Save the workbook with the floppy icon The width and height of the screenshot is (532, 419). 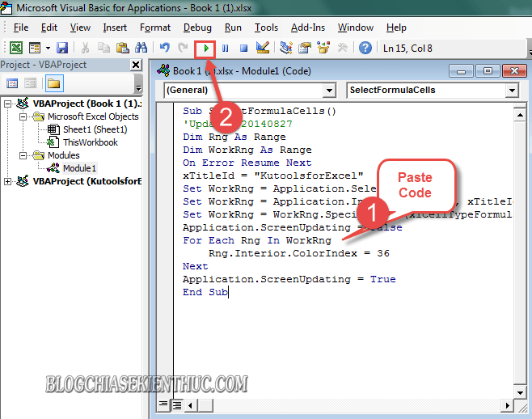(62, 48)
